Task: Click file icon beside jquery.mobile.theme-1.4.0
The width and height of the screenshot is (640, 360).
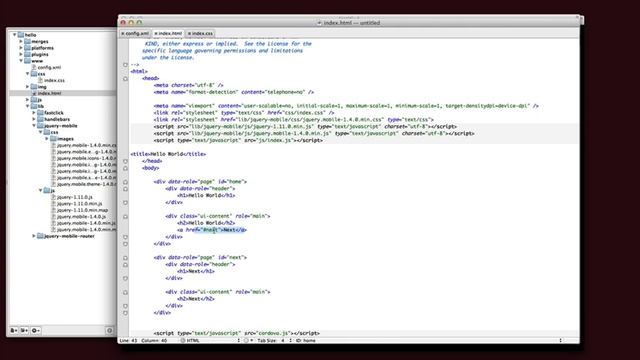Action: click(53, 184)
